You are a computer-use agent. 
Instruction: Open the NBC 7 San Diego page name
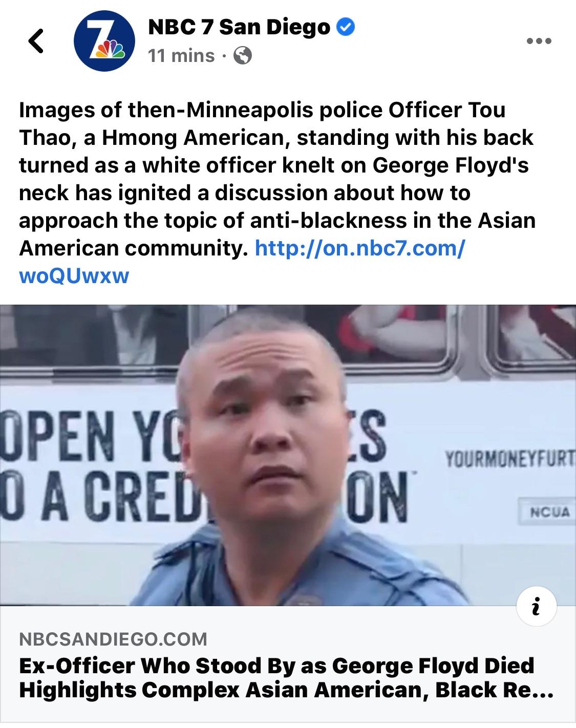[239, 27]
